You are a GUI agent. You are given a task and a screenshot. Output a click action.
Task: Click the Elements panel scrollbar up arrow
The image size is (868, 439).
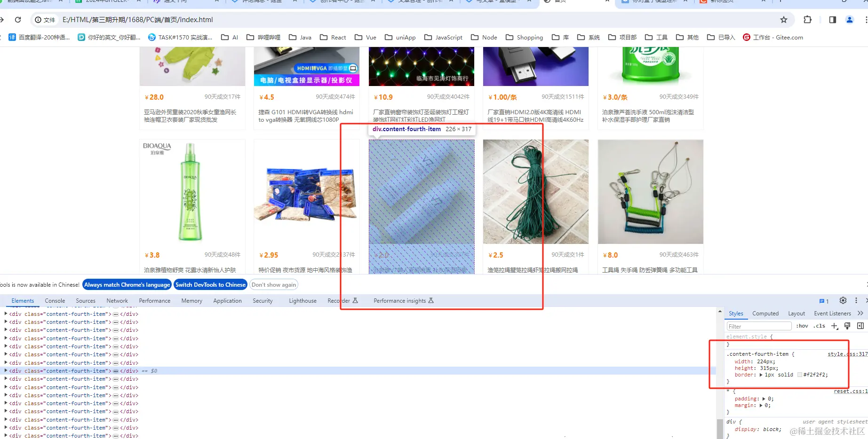coord(720,311)
